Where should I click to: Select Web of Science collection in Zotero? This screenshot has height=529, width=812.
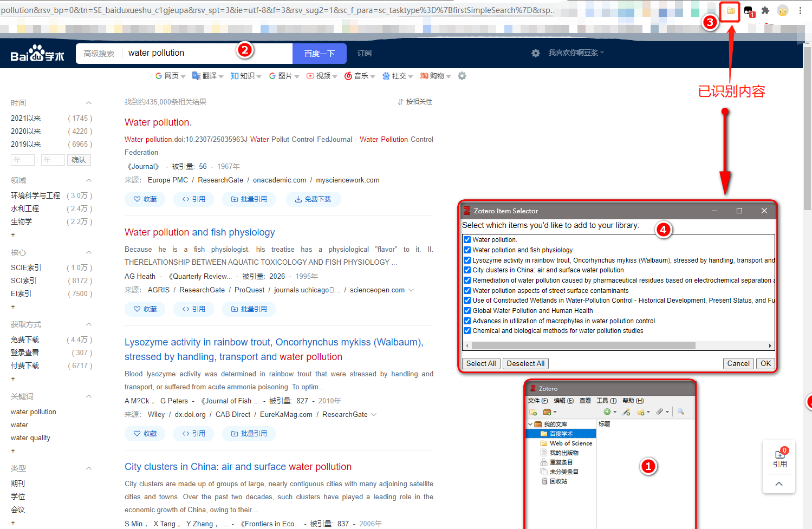(566, 443)
